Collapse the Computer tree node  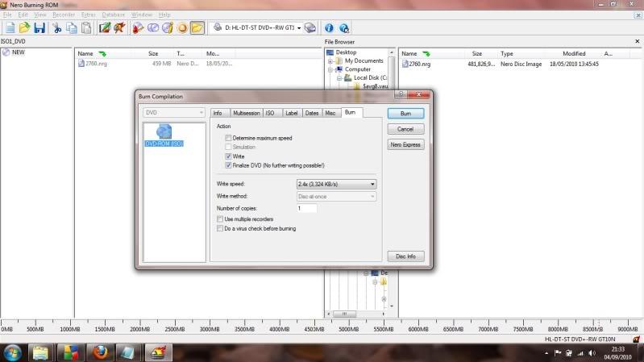330,69
